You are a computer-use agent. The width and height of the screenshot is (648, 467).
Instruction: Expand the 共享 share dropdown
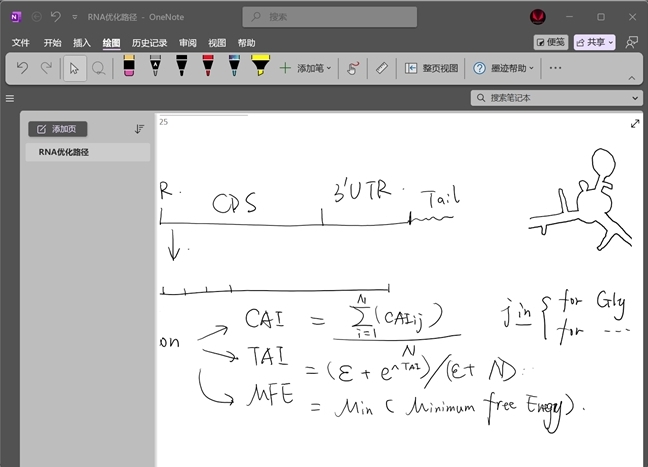[x=595, y=42]
